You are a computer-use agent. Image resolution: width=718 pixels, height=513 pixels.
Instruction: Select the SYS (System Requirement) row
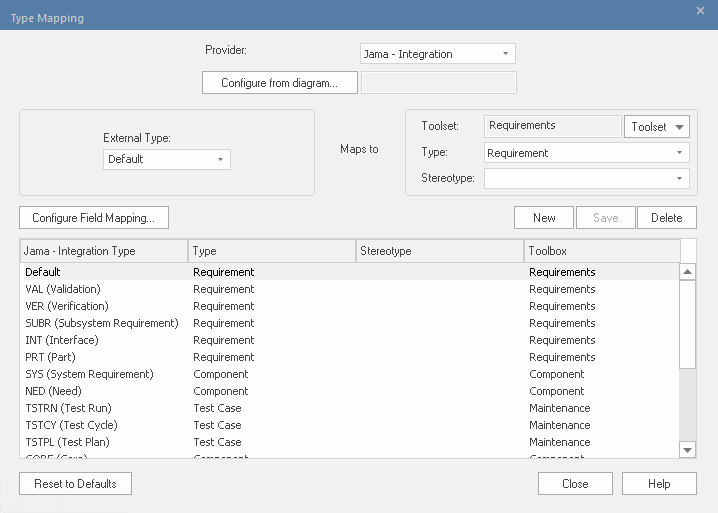[89, 374]
